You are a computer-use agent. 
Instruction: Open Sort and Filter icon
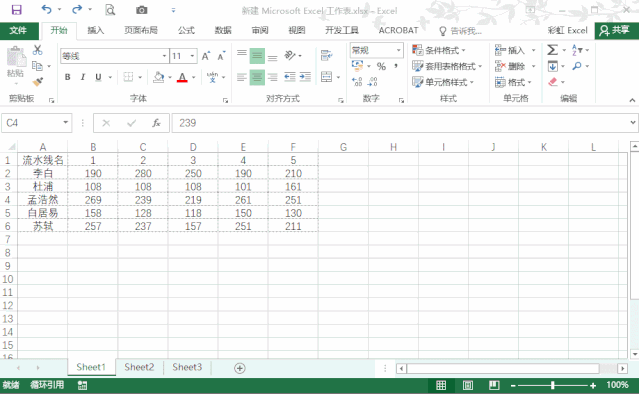pyautogui.click(x=577, y=50)
